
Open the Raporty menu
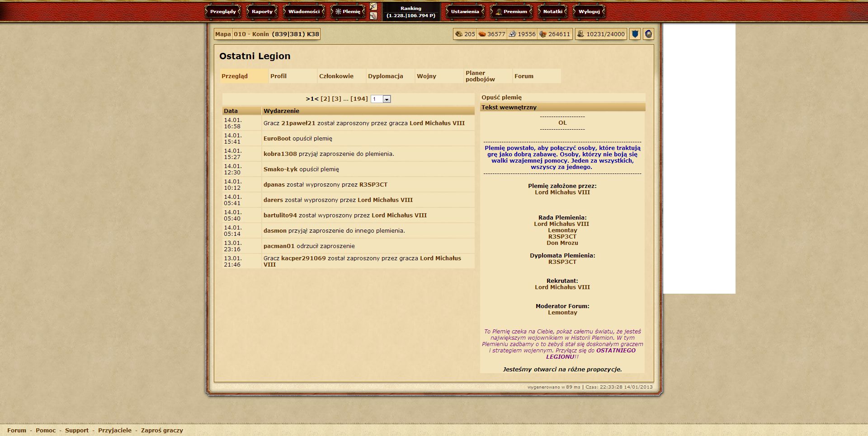pyautogui.click(x=262, y=11)
